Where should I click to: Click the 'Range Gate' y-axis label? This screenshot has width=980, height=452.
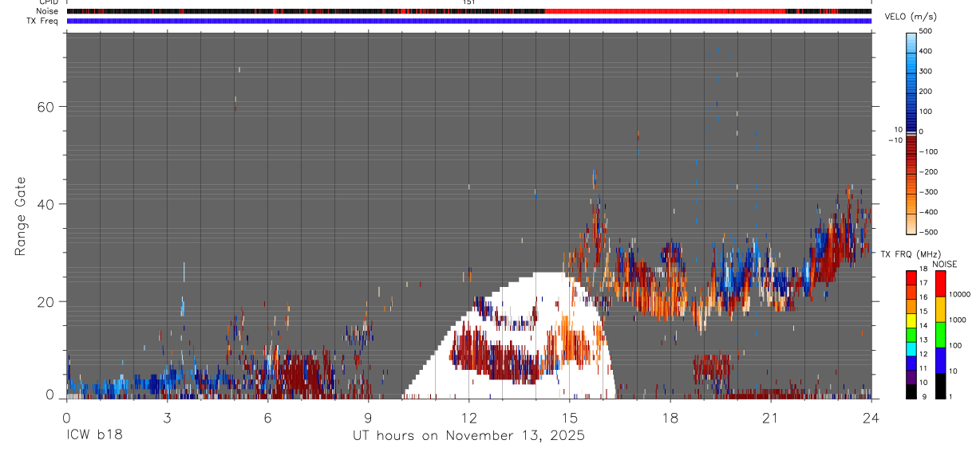(20, 216)
